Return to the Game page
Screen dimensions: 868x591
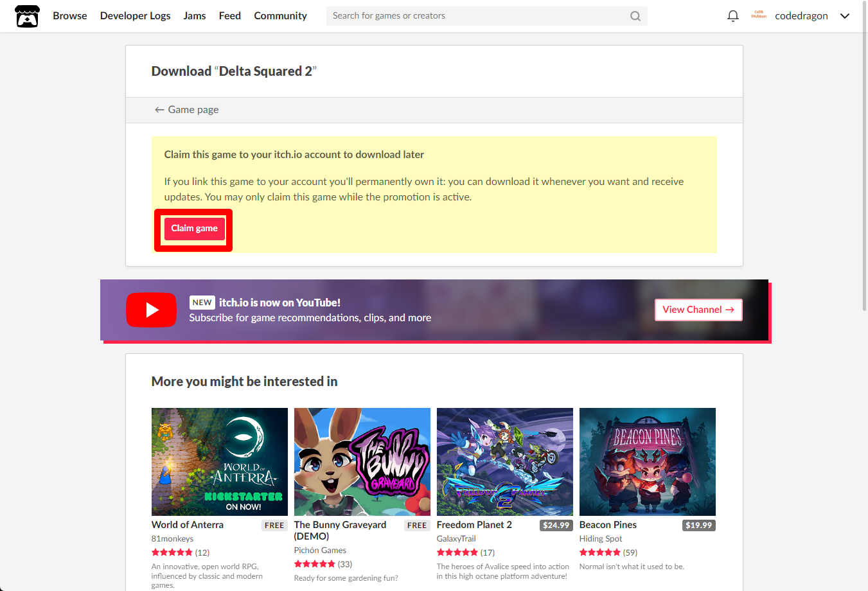tap(187, 110)
